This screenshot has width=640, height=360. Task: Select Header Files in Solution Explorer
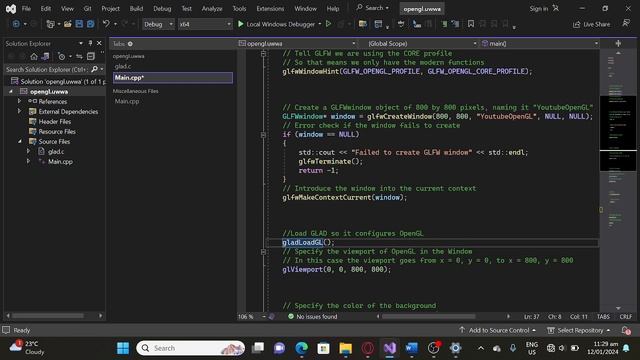tap(55, 121)
